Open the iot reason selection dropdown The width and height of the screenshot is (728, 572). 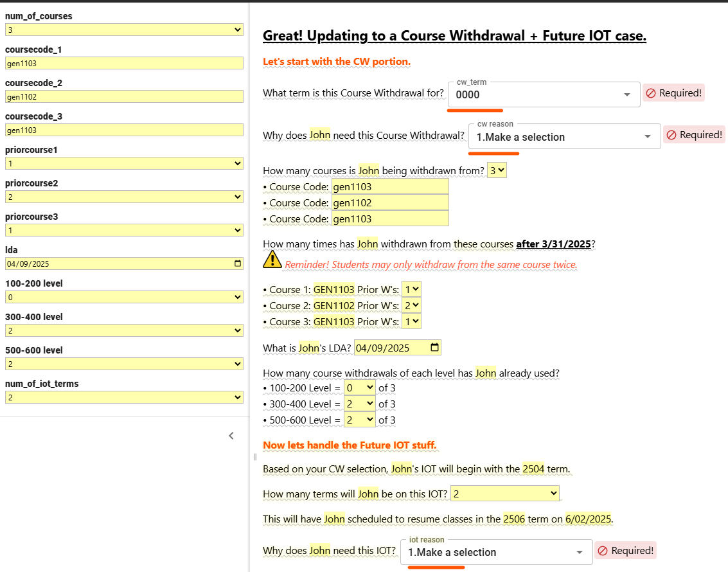click(496, 552)
